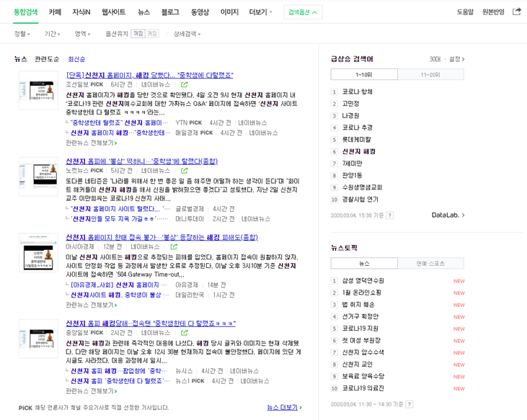Switch to the 블로그 tab
The image size is (527, 420).
pos(170,12)
